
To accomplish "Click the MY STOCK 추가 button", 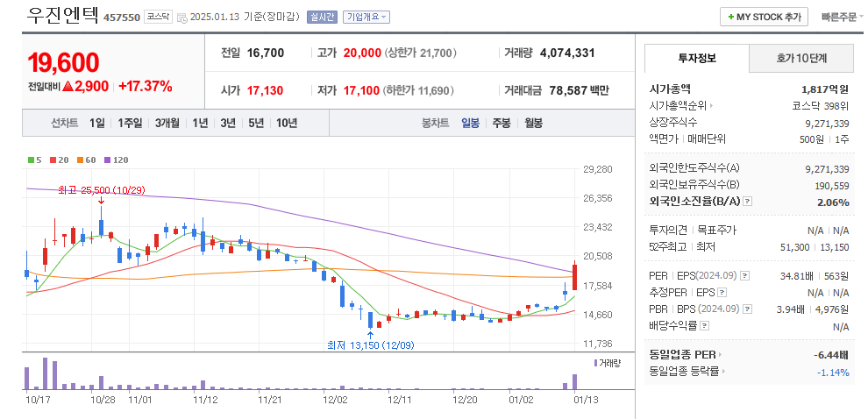I will pos(764,18).
